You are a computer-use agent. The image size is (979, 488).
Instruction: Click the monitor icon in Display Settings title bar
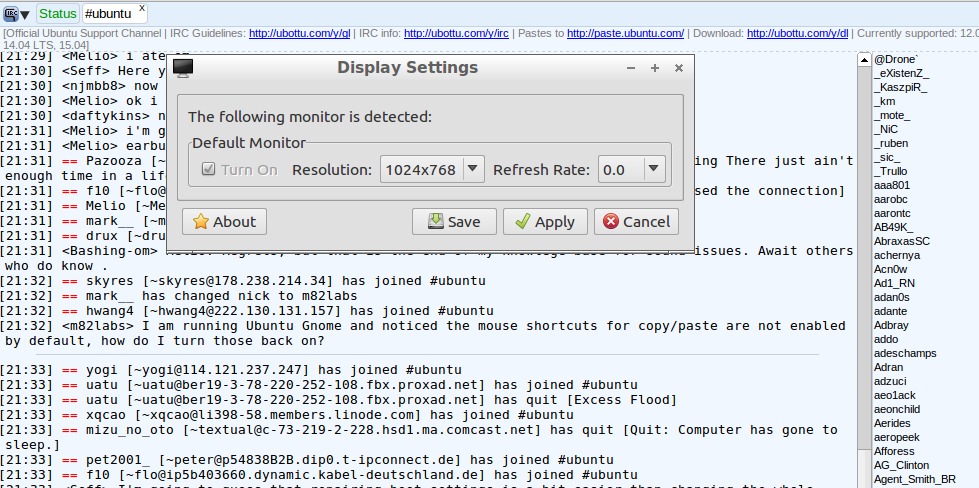182,68
